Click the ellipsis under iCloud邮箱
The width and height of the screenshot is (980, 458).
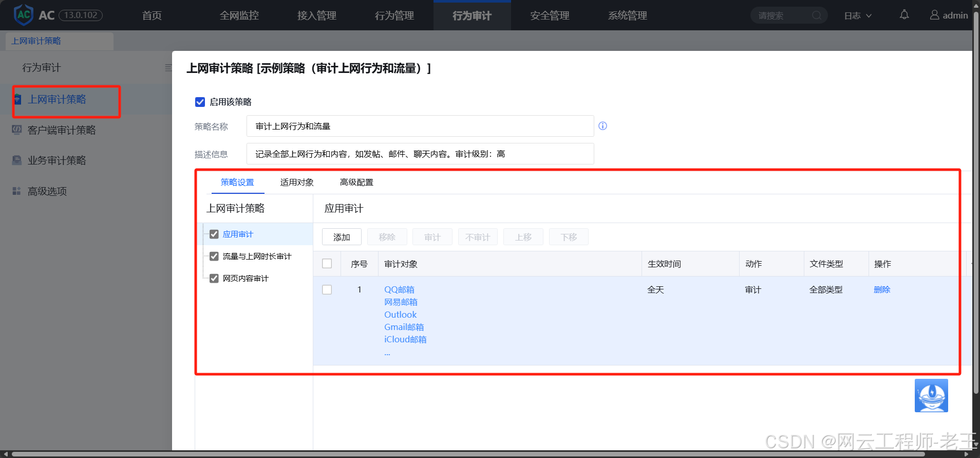click(387, 354)
